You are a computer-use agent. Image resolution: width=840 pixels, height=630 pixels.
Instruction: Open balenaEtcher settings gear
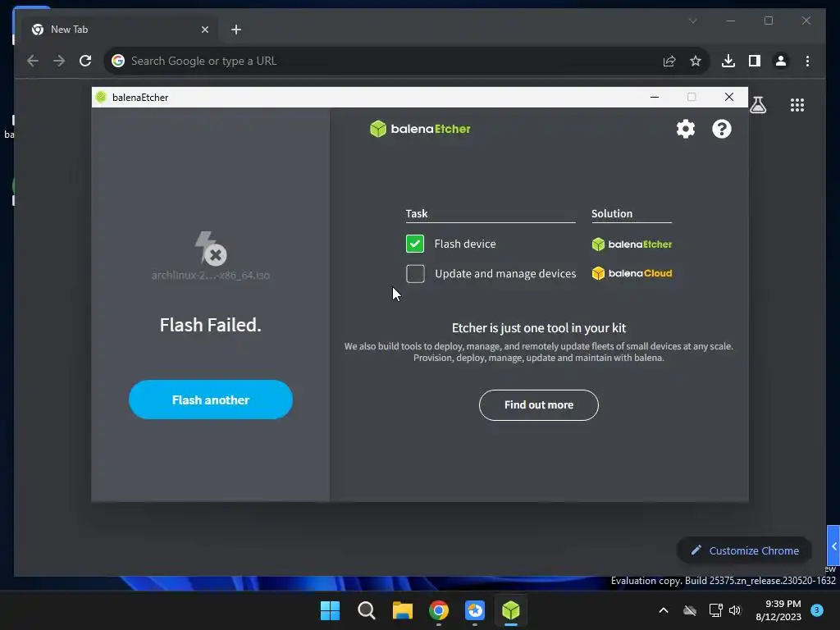(x=685, y=129)
